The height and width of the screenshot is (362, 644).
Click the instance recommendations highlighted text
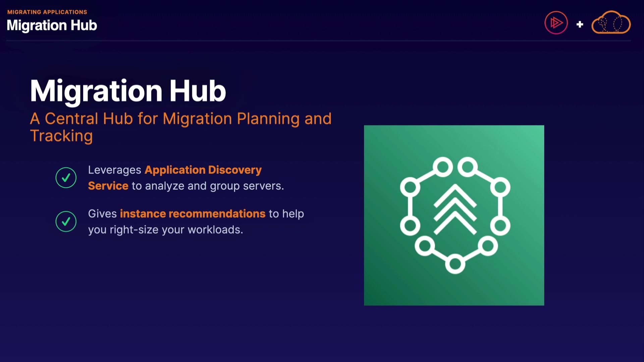click(x=193, y=214)
